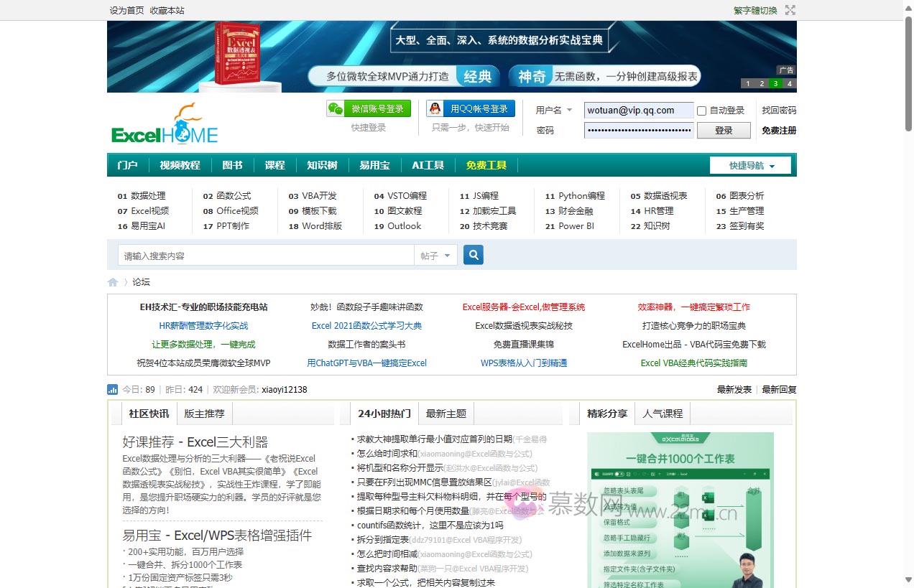Click the fullscreen expand icon near 繁字體切換
914x588 pixels.
[x=789, y=10]
